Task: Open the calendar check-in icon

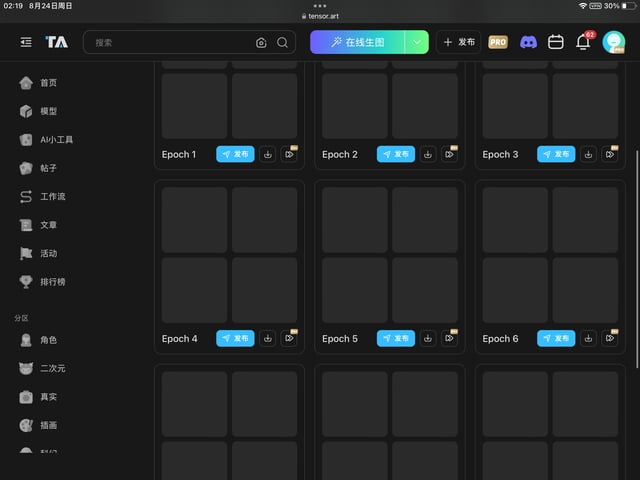Action: pos(556,42)
